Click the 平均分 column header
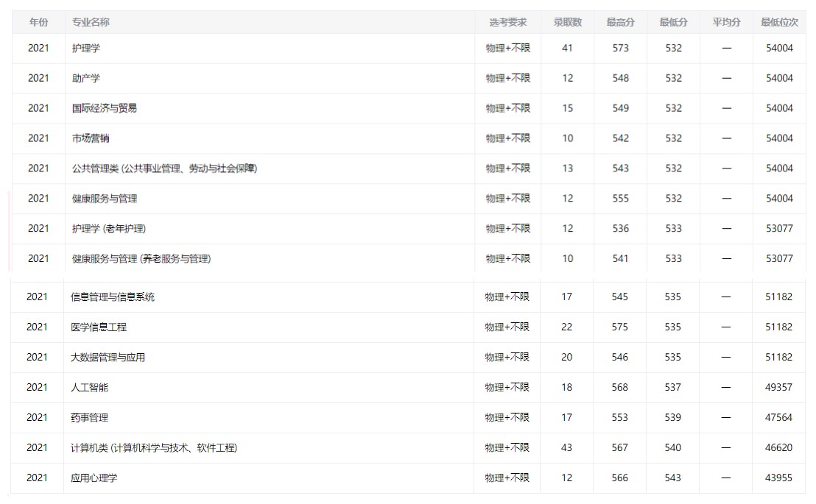 tap(726, 22)
